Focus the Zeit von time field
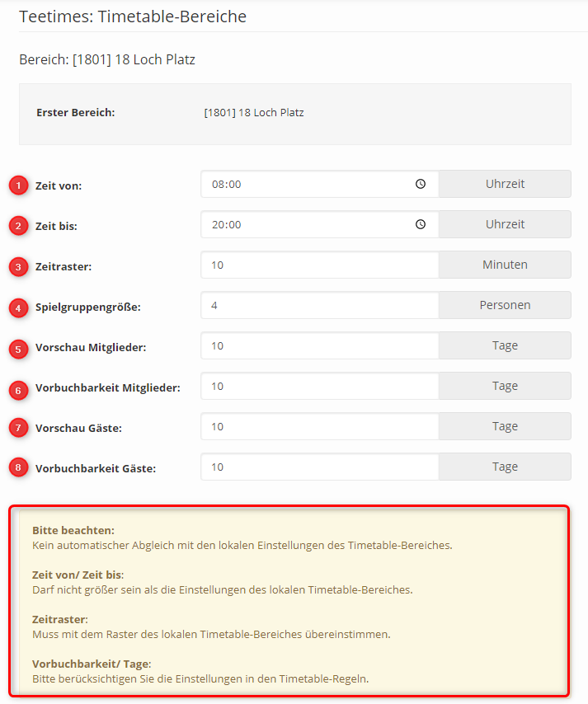 (305, 185)
